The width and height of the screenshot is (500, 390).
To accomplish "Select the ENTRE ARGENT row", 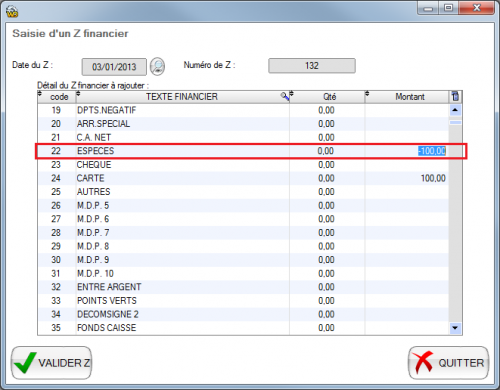I will 243,287.
